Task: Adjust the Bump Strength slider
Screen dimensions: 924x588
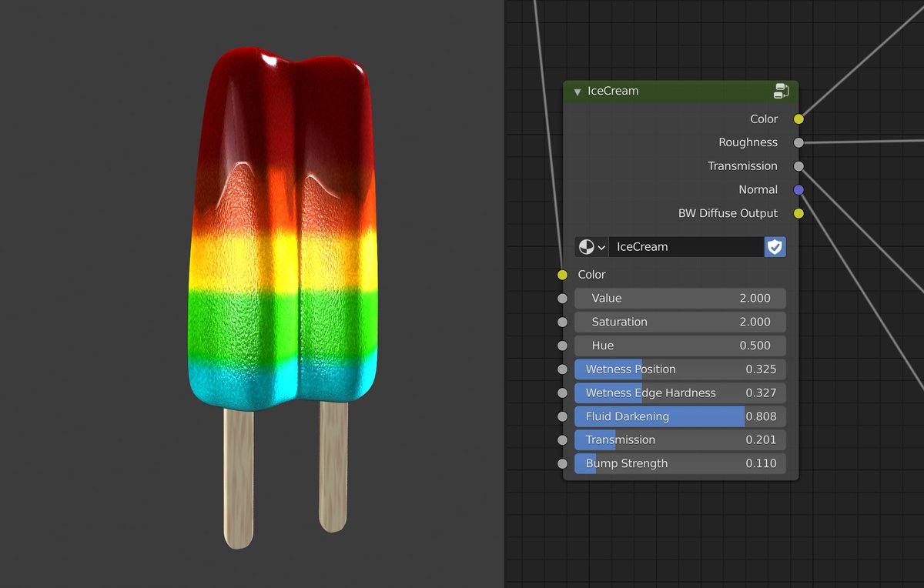Action: click(x=680, y=463)
